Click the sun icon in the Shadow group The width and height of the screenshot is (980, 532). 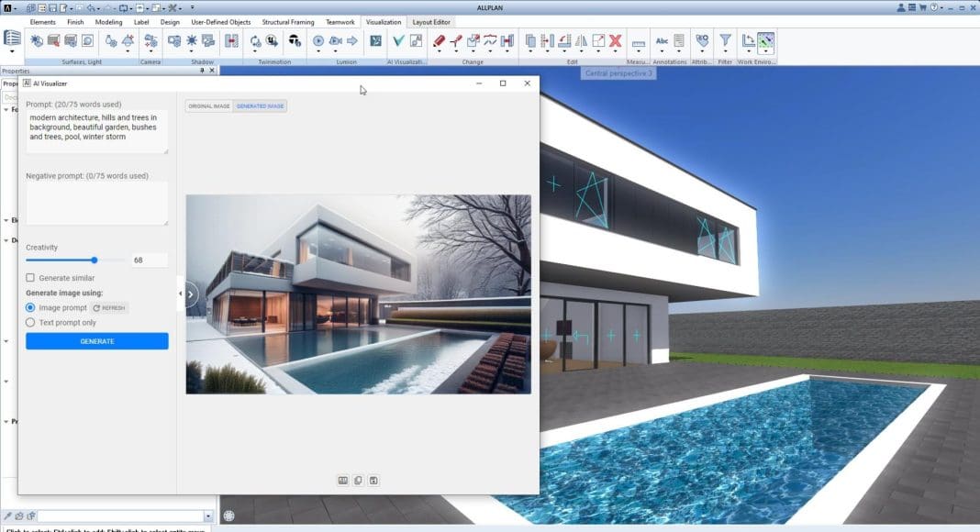click(192, 40)
